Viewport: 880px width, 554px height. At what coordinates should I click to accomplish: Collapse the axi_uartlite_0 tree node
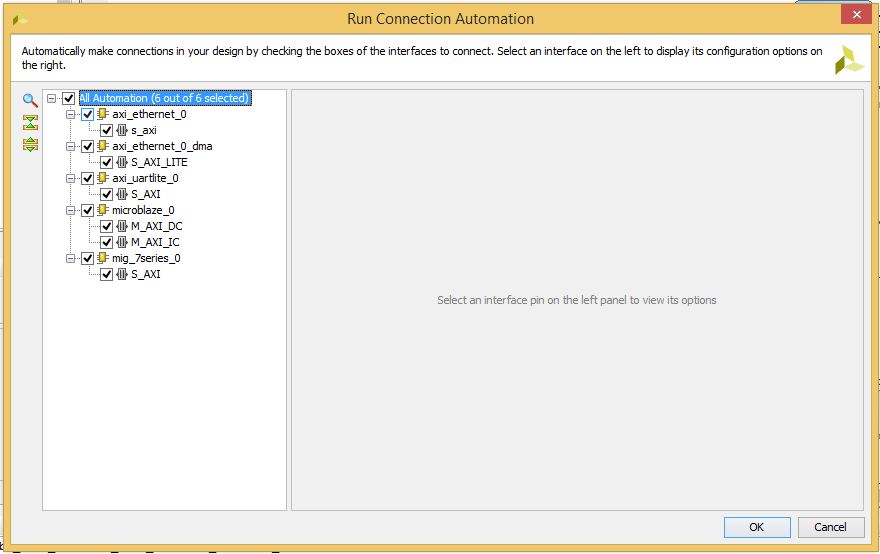click(x=71, y=178)
